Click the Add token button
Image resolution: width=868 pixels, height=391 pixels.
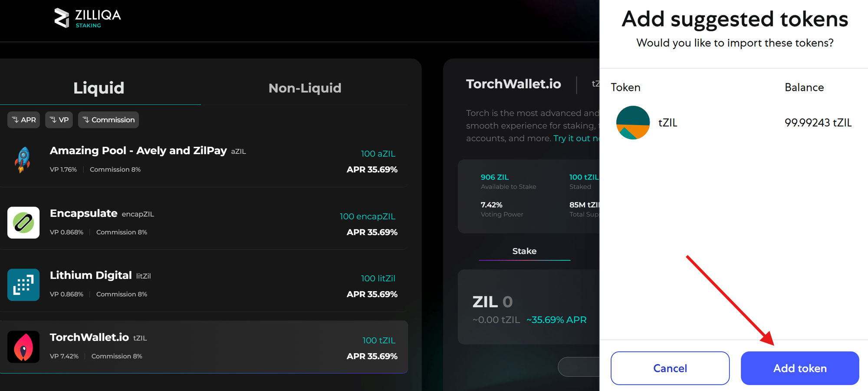(800, 368)
